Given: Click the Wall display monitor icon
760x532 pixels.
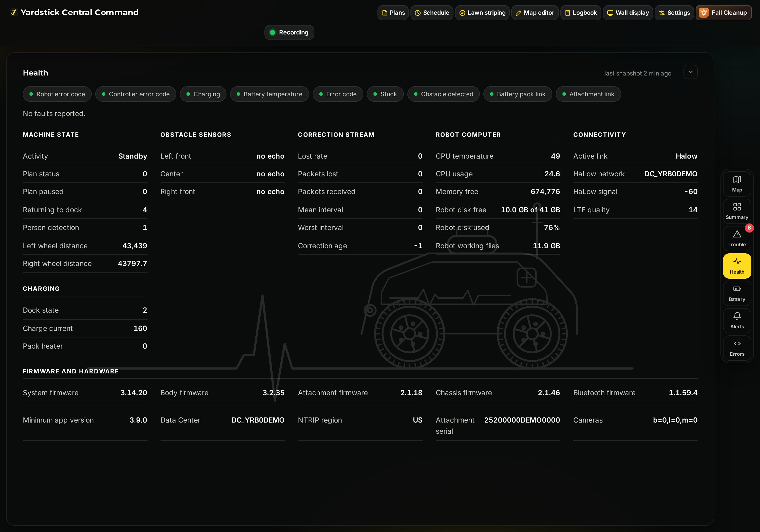Looking at the screenshot, I should click(610, 13).
